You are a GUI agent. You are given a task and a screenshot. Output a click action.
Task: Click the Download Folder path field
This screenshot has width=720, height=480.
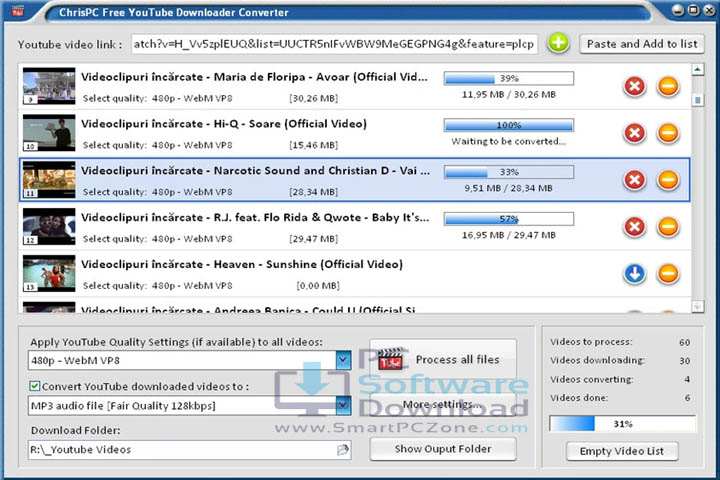click(189, 450)
